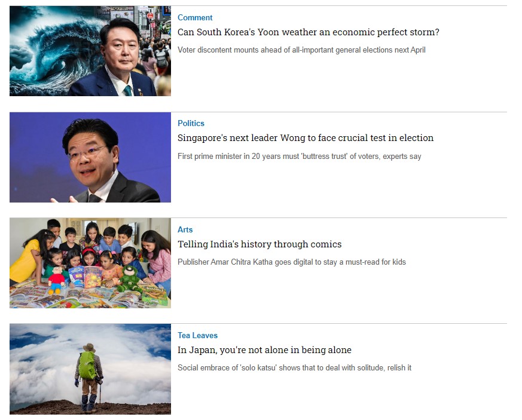Click the Voter discontent mounts subtitle text
The image size is (522, 420).
(301, 50)
